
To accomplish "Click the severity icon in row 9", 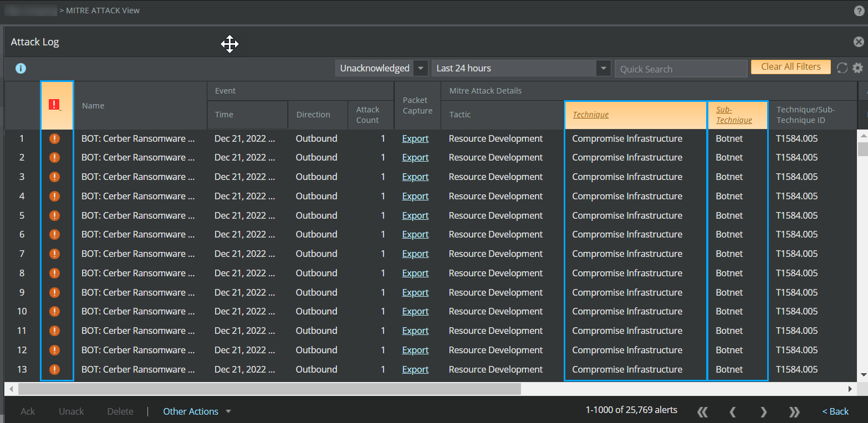I will (54, 292).
